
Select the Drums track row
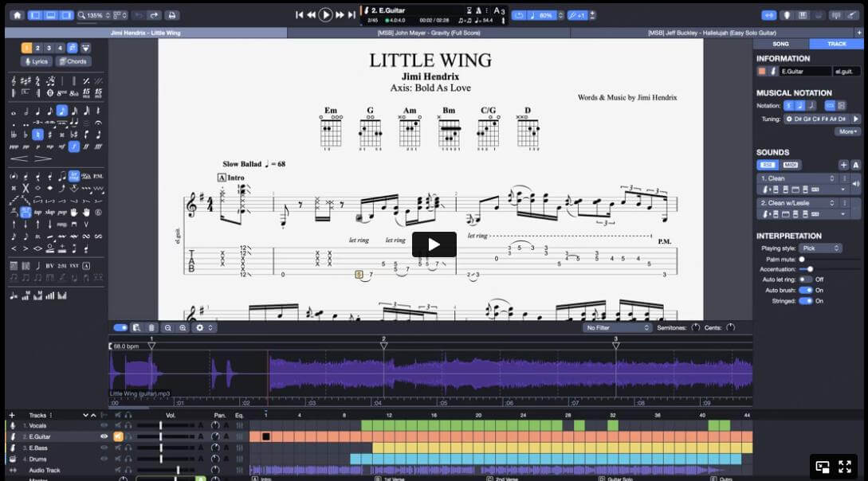(124, 459)
